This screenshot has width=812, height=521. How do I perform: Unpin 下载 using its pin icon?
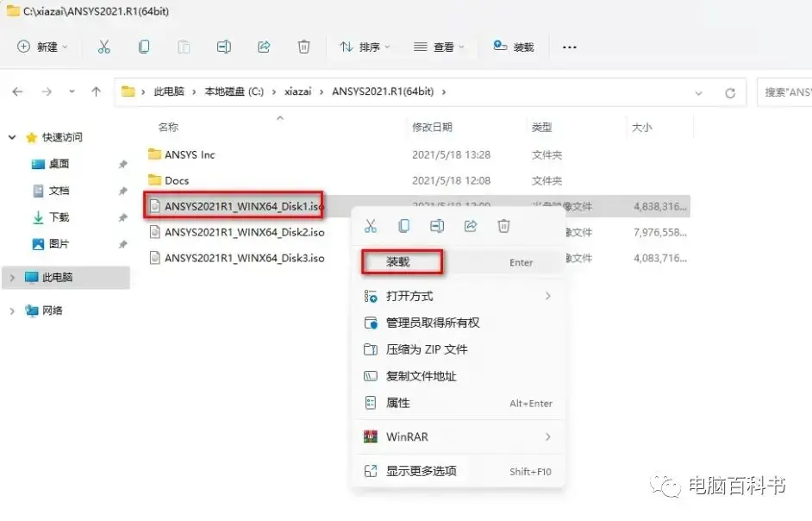point(122,217)
